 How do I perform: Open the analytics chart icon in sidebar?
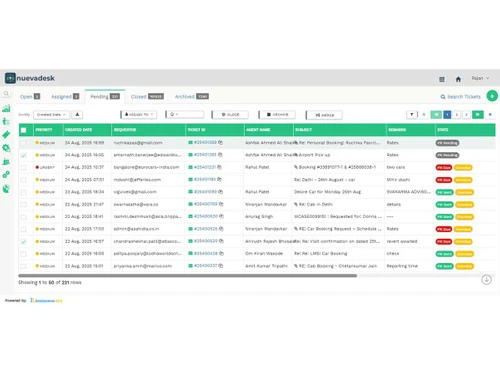pyautogui.click(x=6, y=108)
